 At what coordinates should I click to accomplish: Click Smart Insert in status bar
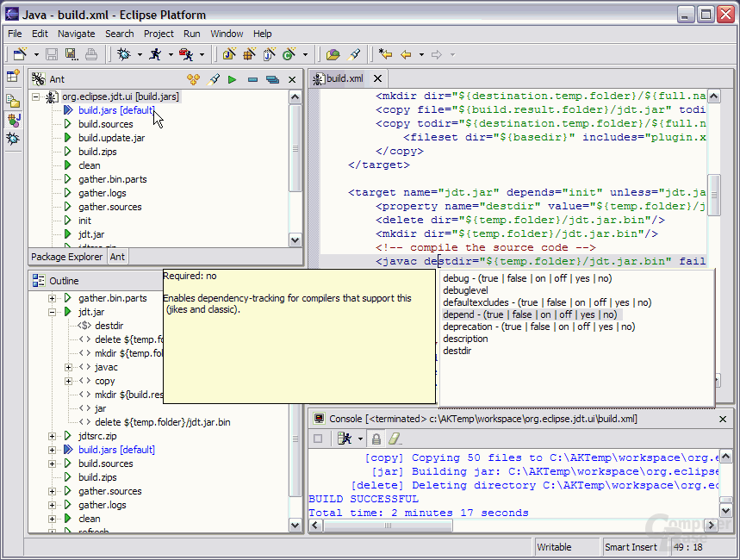(x=631, y=547)
